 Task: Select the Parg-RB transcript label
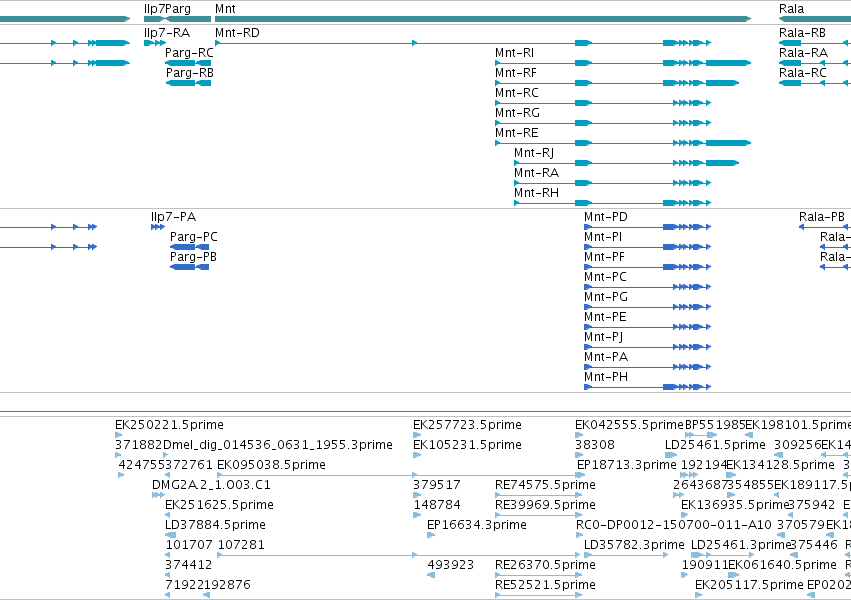[x=189, y=73]
